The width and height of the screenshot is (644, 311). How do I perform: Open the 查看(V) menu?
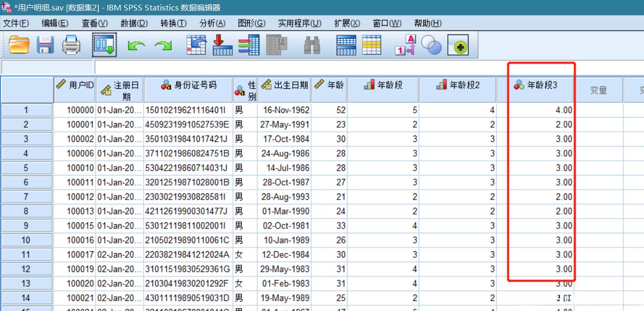(x=95, y=23)
